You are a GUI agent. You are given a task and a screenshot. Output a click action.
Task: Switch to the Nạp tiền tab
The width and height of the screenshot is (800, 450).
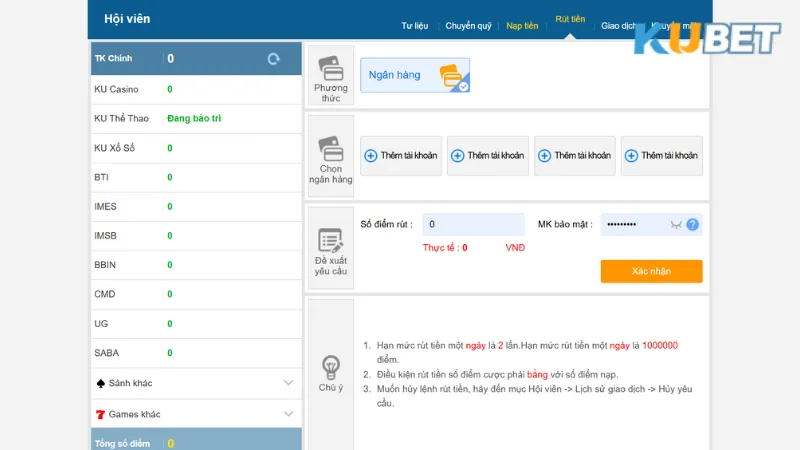click(522, 26)
